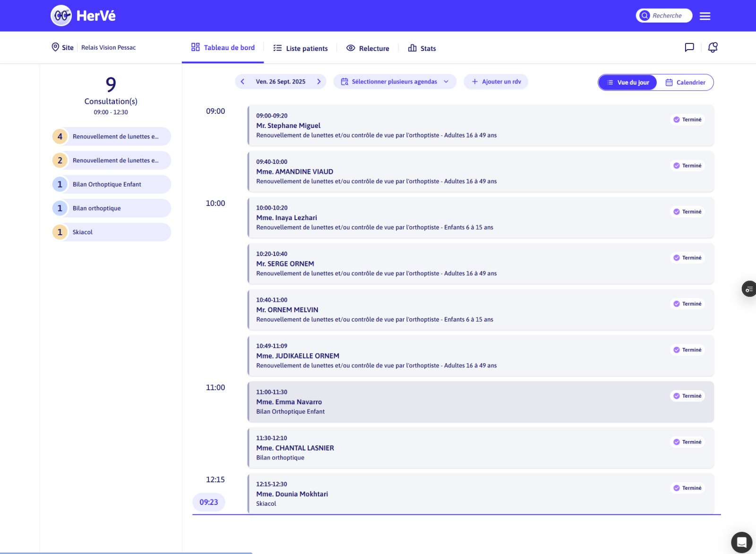Screen dimensions: 756x554
Task: Open the notifications bell icon
Action: (713, 47)
